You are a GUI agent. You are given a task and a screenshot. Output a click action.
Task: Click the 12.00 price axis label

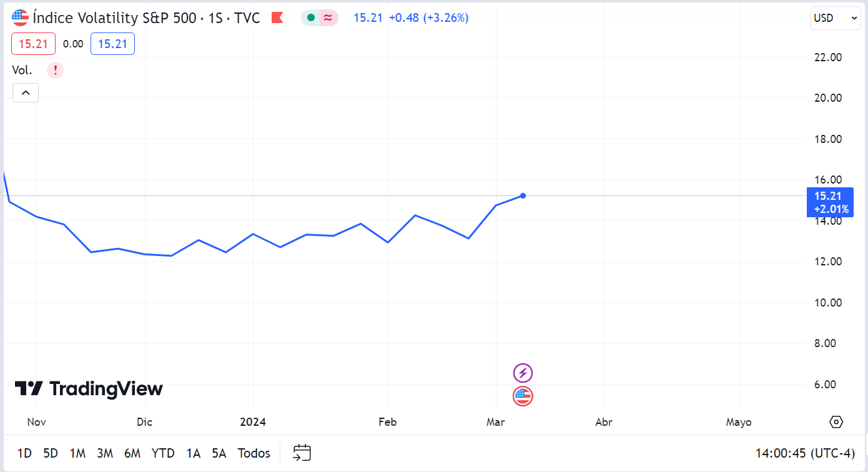click(x=829, y=262)
